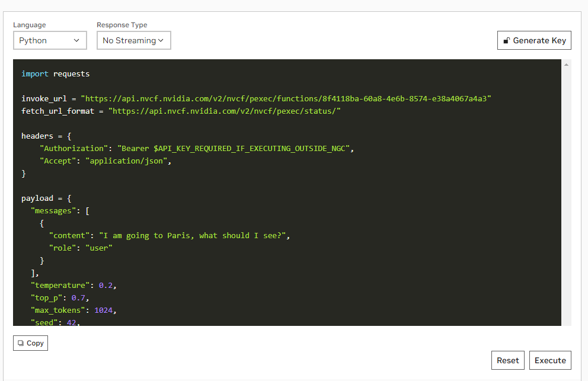Click the import requests line
The height and width of the screenshot is (381, 588).
56,74
